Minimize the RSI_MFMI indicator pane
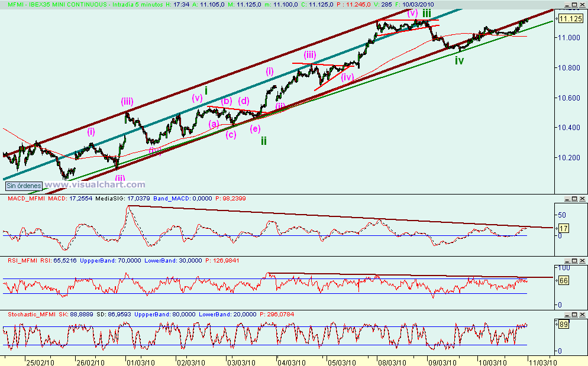This screenshot has width=588, height=366. (568, 261)
